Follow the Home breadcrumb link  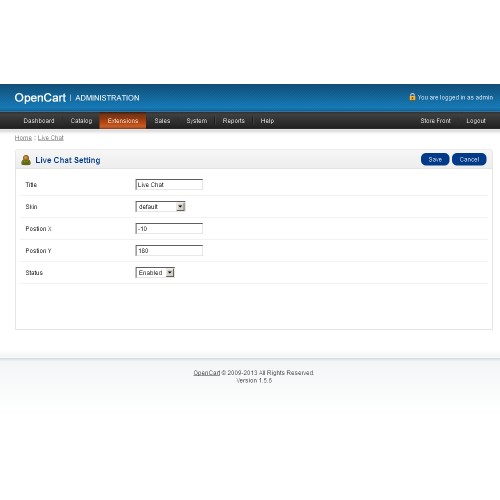23,138
